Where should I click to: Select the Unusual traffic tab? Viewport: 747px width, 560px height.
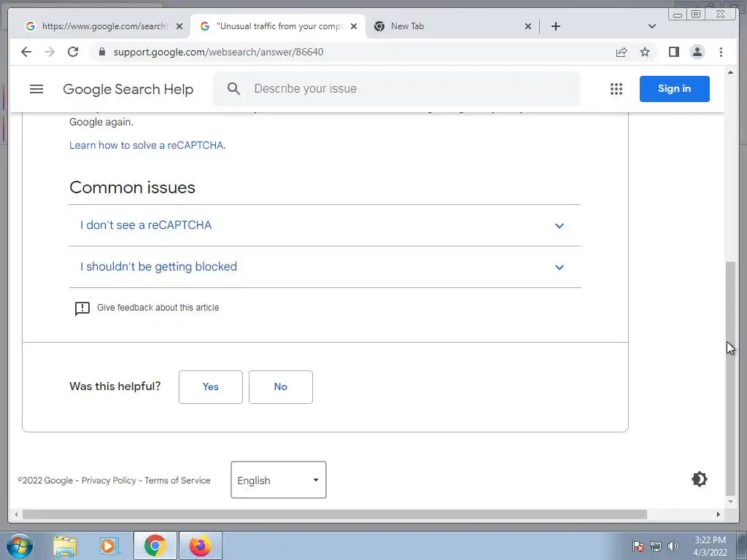coord(278,26)
